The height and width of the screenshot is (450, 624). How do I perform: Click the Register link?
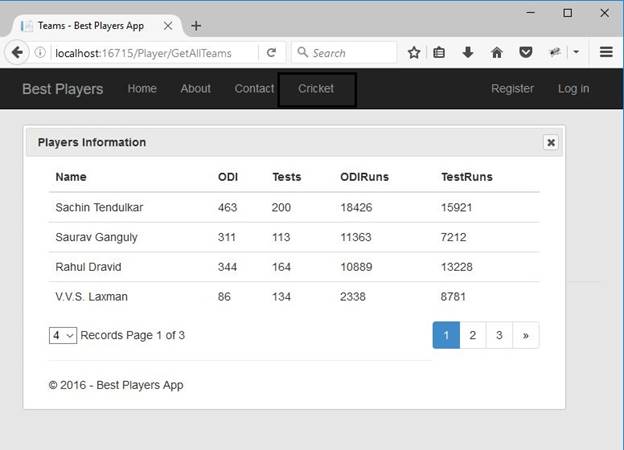(x=512, y=89)
